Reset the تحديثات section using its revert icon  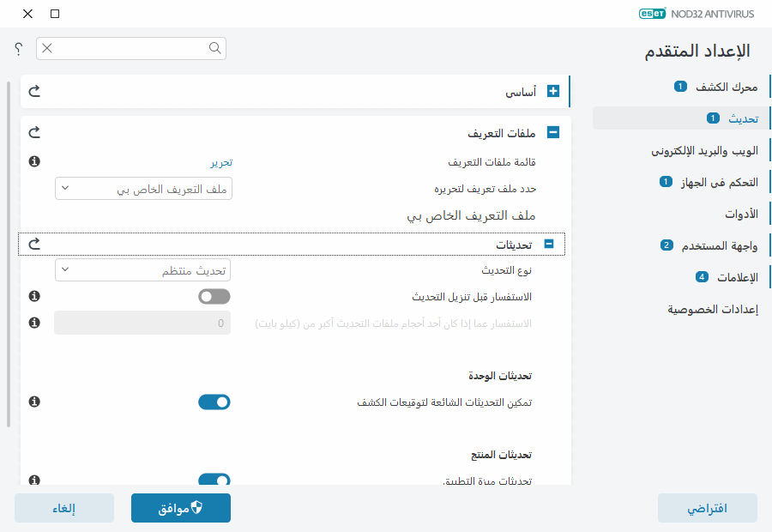click(x=33, y=244)
